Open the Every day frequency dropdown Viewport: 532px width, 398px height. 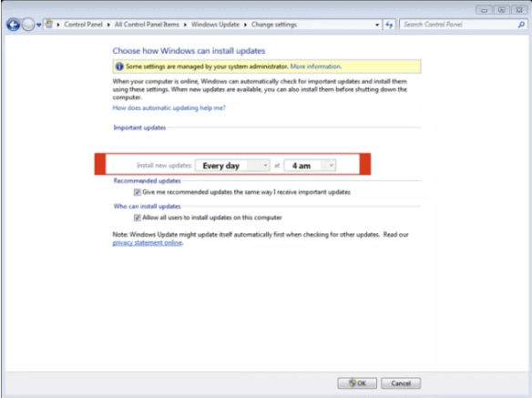click(233, 166)
